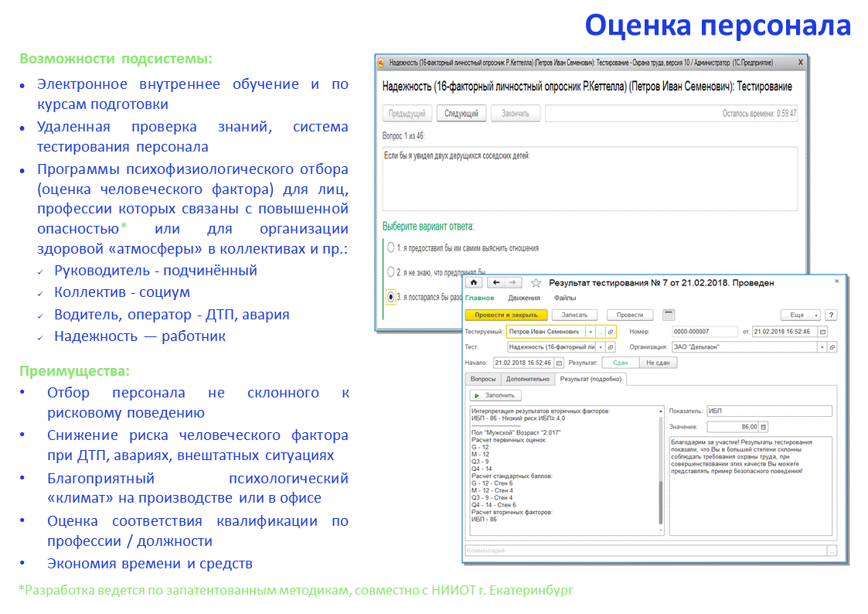Click the Закончить test button

point(516,114)
